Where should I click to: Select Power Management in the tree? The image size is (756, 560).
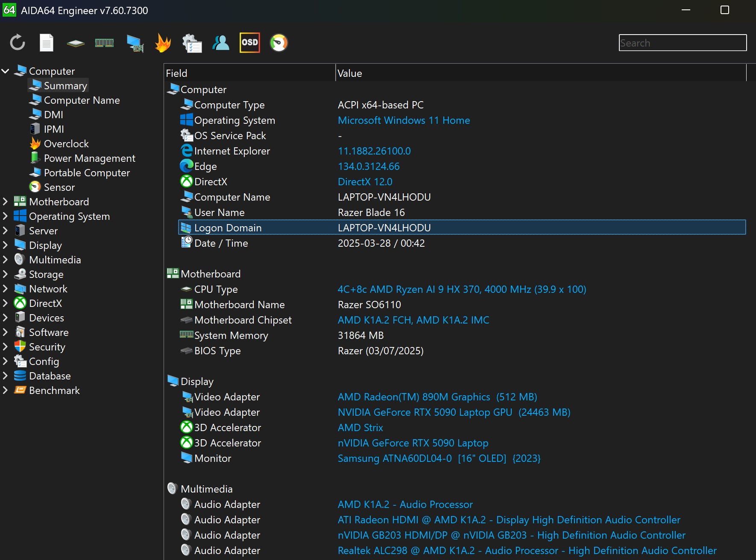[82, 158]
